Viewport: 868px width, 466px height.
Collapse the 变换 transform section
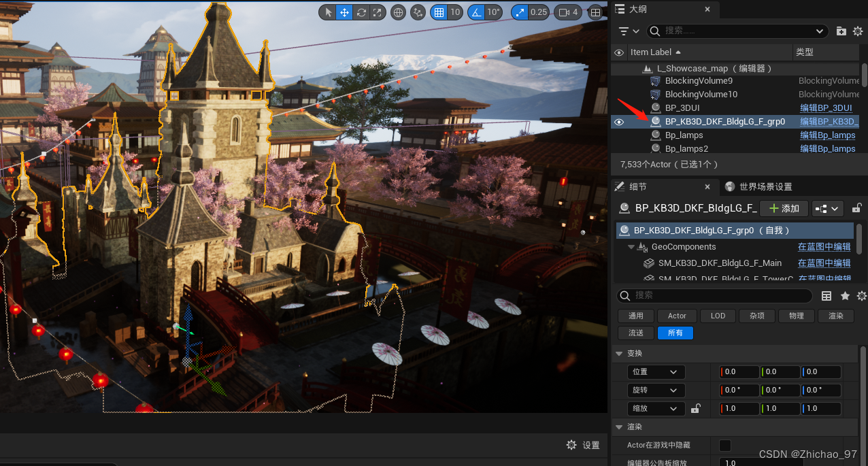point(619,353)
